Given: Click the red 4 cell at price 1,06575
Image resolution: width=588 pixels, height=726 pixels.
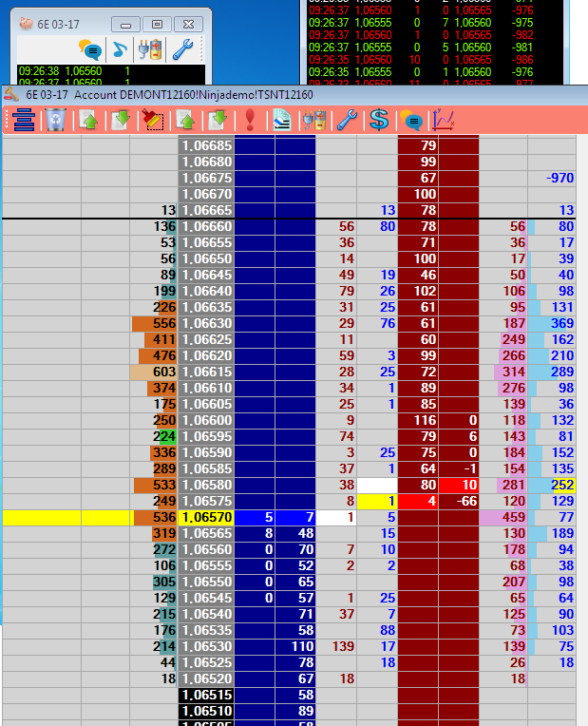Looking at the screenshot, I should point(418,501).
